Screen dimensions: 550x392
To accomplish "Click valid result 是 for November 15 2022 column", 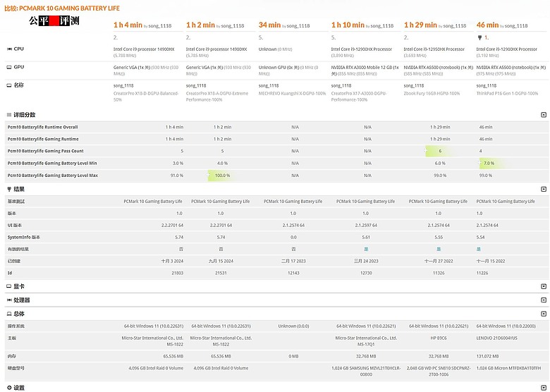I will pyautogui.click(x=479, y=249).
